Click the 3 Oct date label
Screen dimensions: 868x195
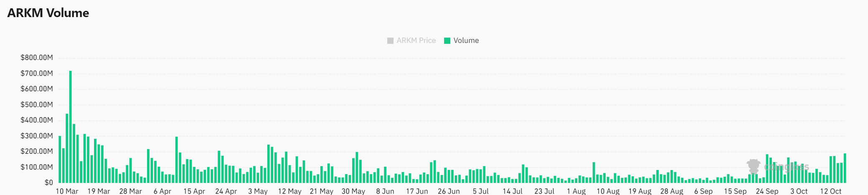coord(799,191)
